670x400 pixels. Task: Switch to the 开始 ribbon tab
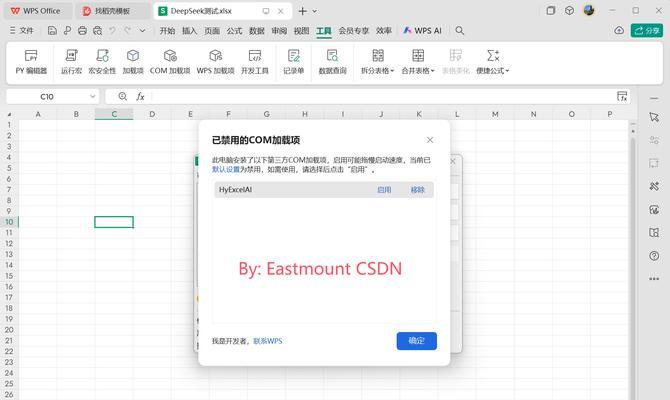[x=167, y=31]
